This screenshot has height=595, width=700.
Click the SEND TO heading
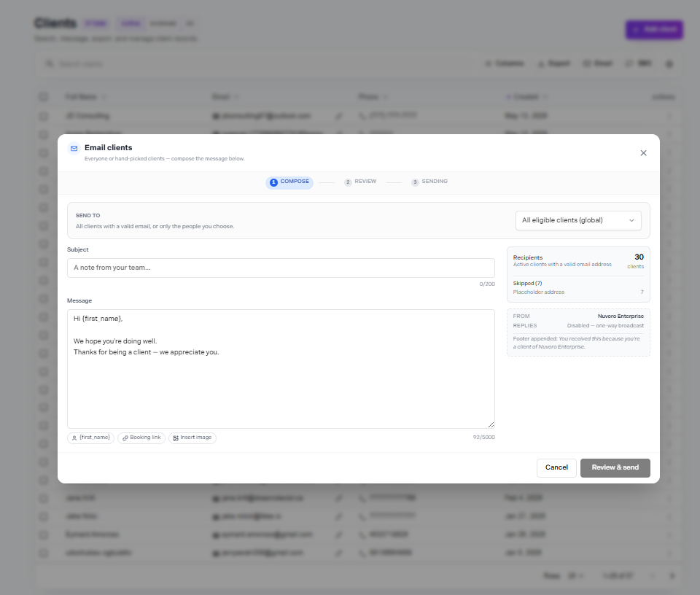coord(87,216)
